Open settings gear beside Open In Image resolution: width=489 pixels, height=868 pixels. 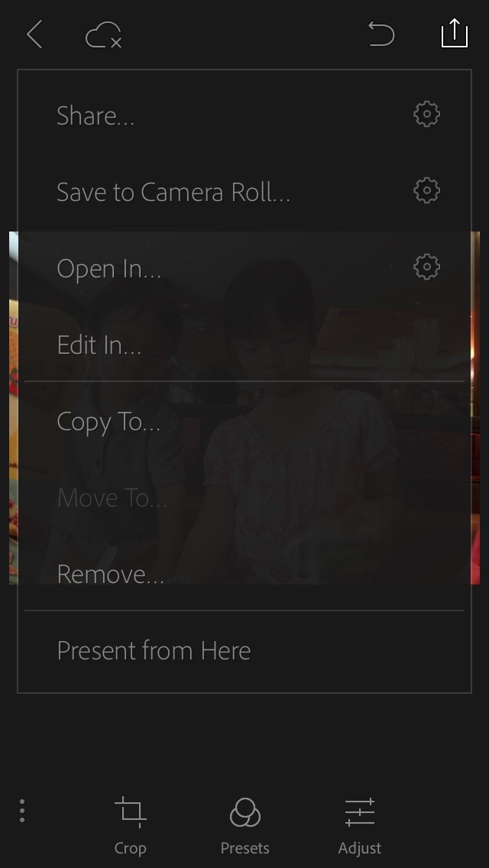[x=426, y=267]
